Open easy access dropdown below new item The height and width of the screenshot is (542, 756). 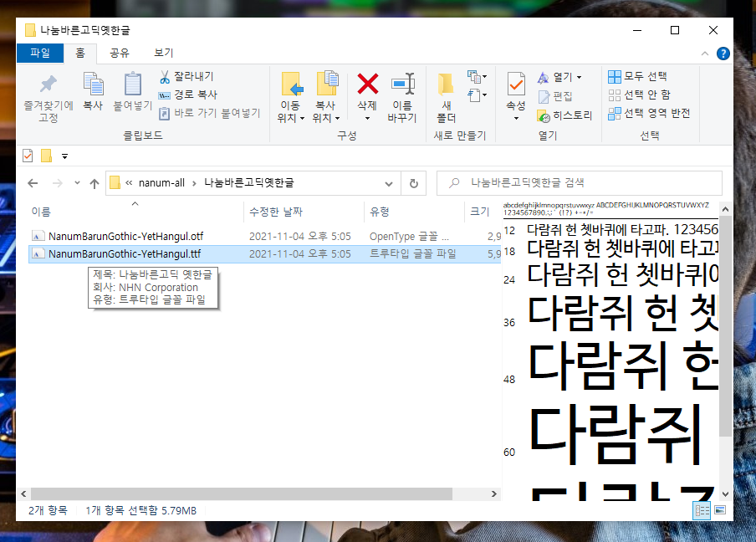477,95
